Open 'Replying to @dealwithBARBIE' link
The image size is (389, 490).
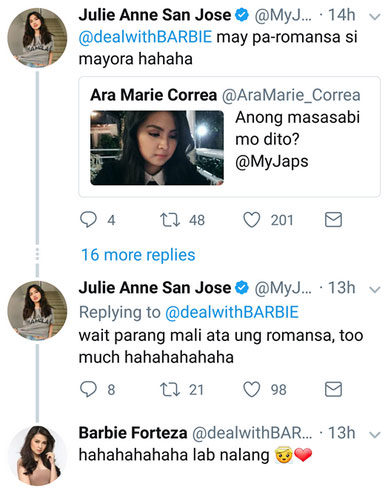pos(232,312)
